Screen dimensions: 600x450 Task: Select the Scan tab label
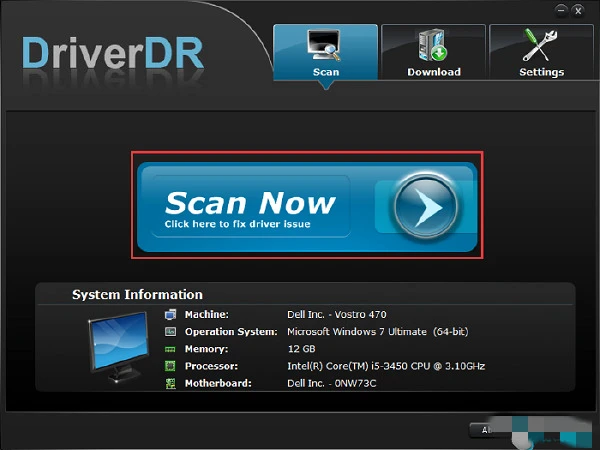[x=326, y=72]
